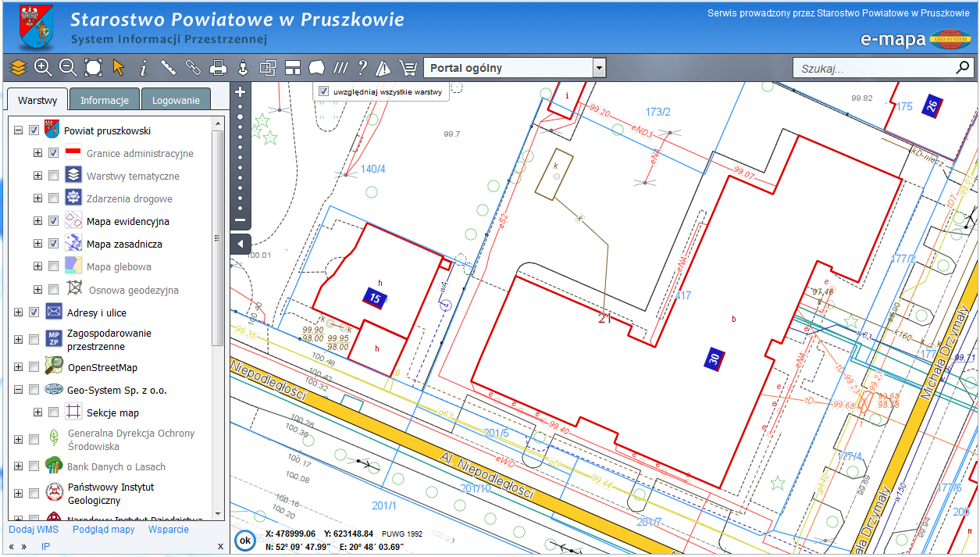
Task: Select the zoom in magnifier tool
Action: (43, 68)
